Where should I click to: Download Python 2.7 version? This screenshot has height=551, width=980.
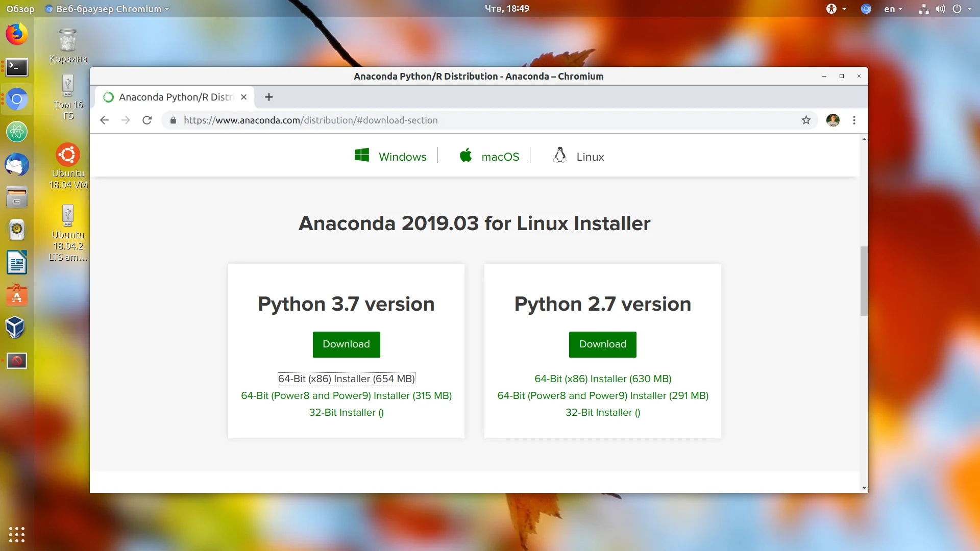[602, 344]
